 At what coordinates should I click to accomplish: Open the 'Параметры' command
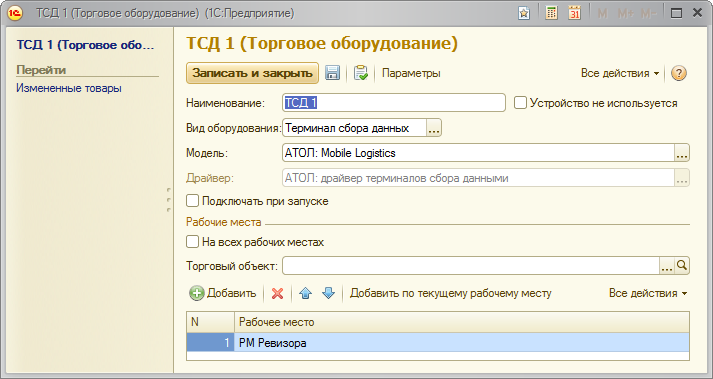coord(411,73)
